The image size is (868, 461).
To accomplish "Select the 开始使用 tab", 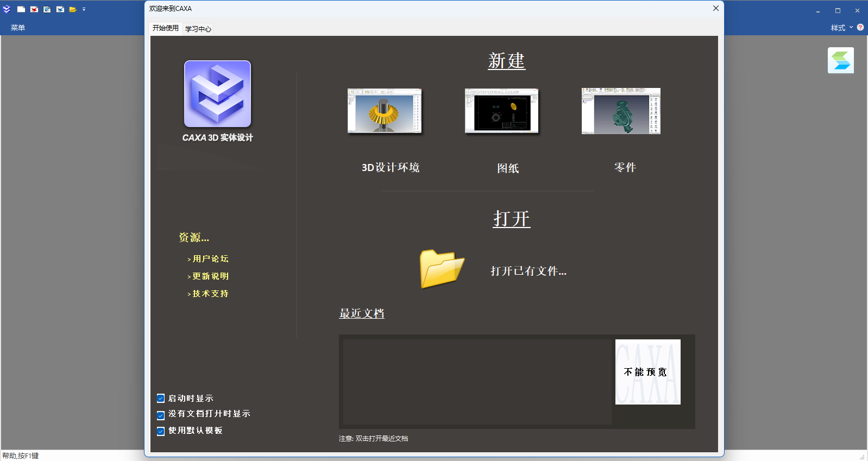I will [x=165, y=28].
